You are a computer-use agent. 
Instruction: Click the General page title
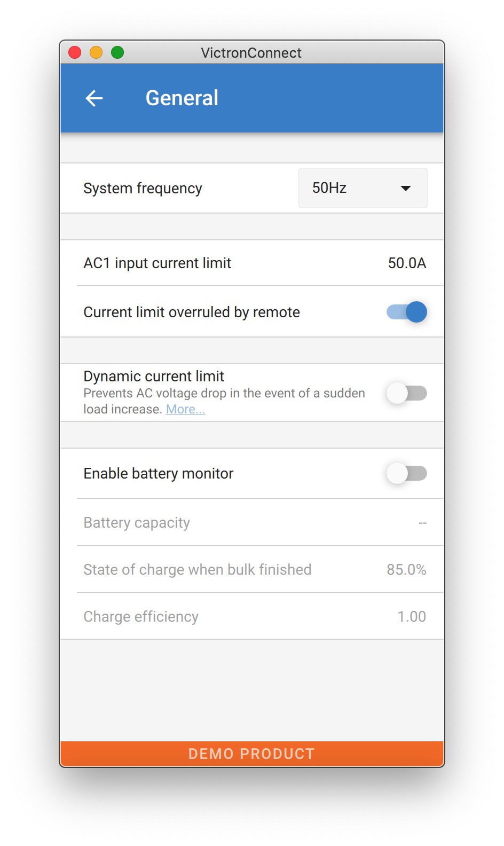click(182, 98)
